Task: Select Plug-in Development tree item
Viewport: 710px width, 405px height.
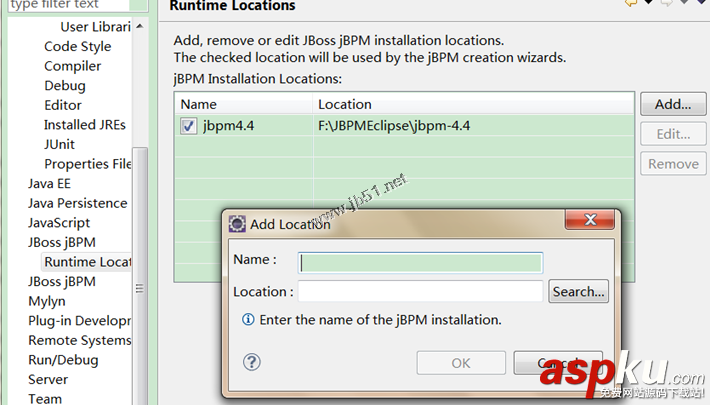Action: click(x=80, y=321)
